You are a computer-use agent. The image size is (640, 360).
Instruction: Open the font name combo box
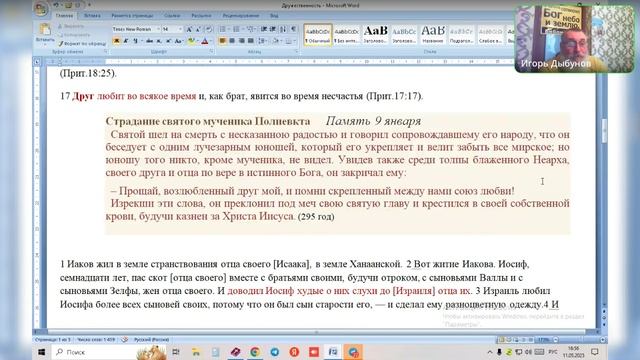pos(136,29)
